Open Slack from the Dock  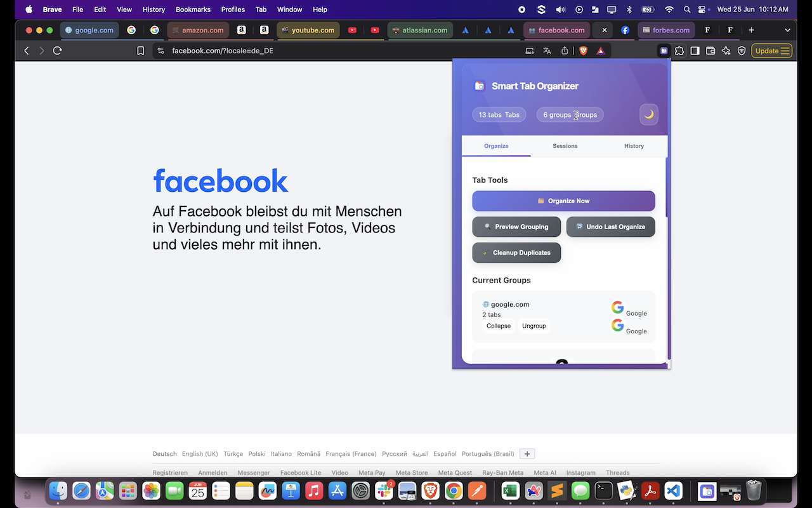[x=384, y=491]
